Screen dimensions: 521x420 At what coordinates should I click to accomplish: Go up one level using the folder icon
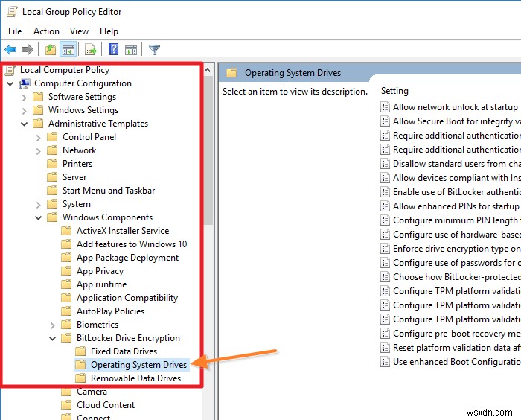tap(51, 50)
